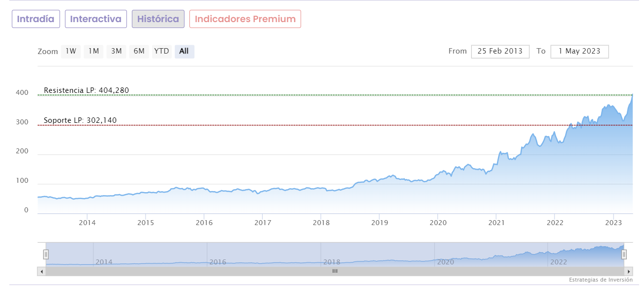Open the Intradía chart tab
This screenshot has width=644, height=287.
click(36, 19)
